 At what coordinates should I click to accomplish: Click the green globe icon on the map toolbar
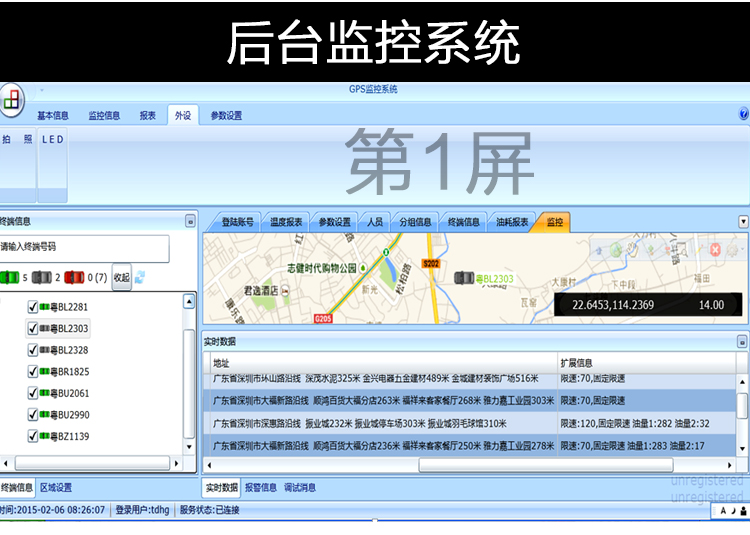pyautogui.click(x=616, y=250)
